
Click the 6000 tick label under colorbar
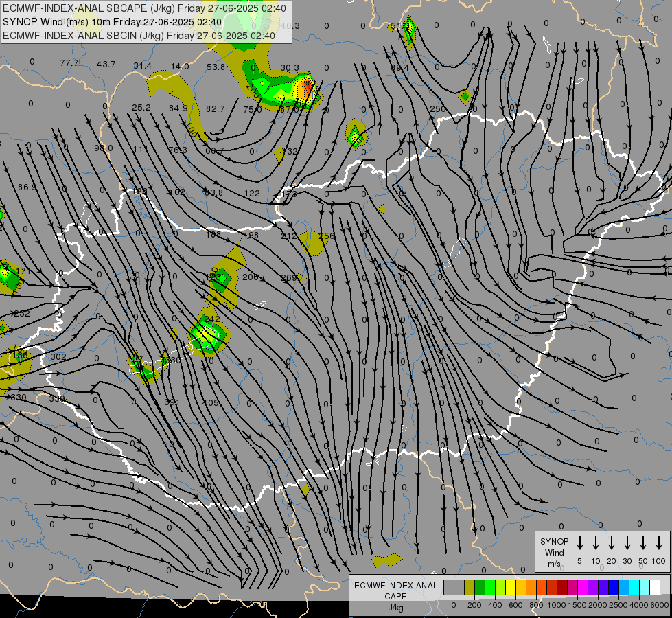pyautogui.click(x=660, y=605)
